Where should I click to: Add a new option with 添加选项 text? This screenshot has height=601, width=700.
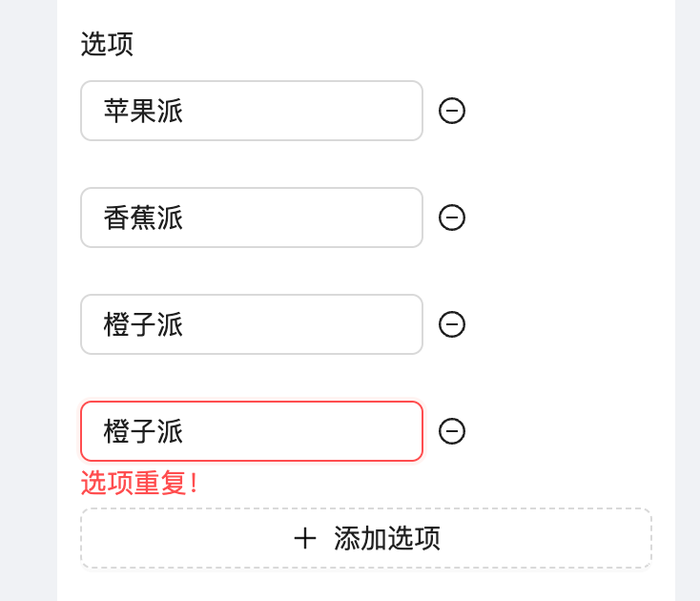pyautogui.click(x=387, y=538)
